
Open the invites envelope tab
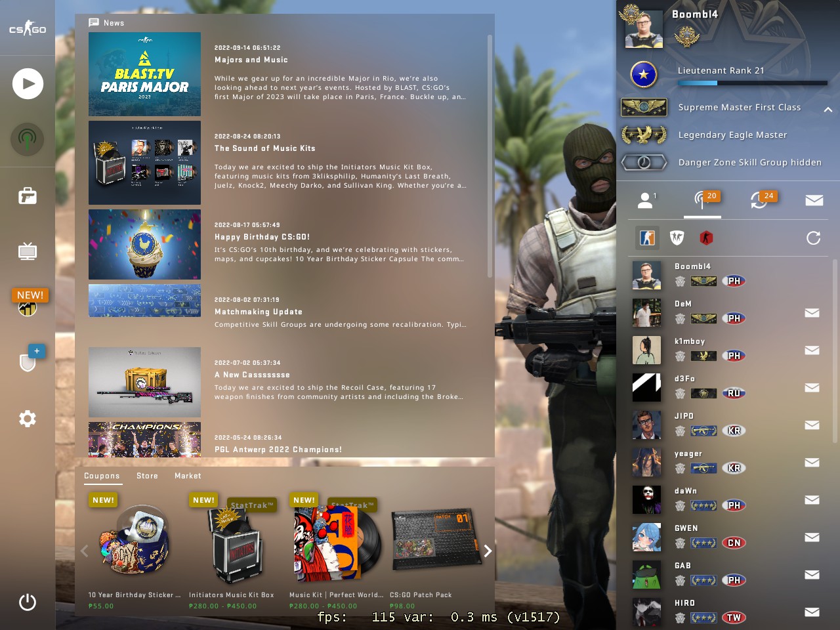pos(814,200)
